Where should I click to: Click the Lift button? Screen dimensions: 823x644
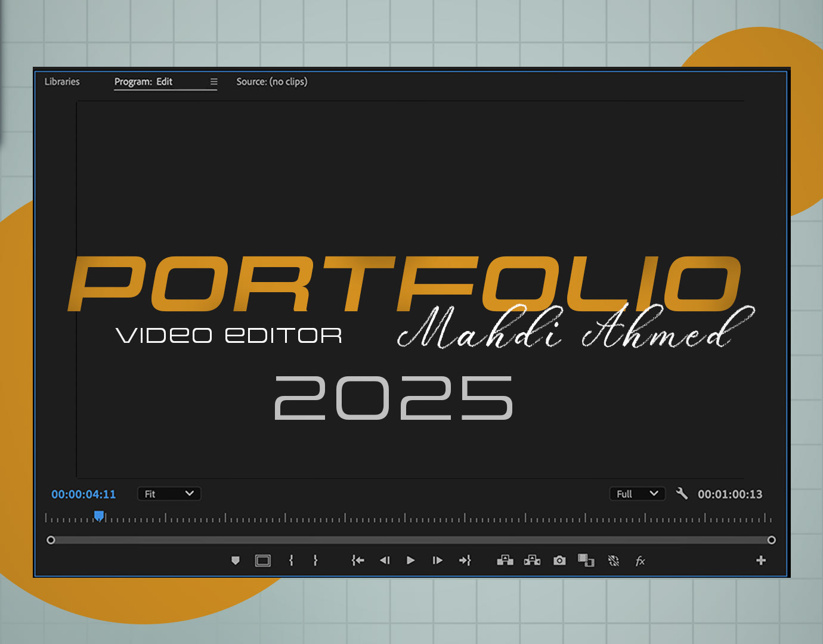point(505,560)
